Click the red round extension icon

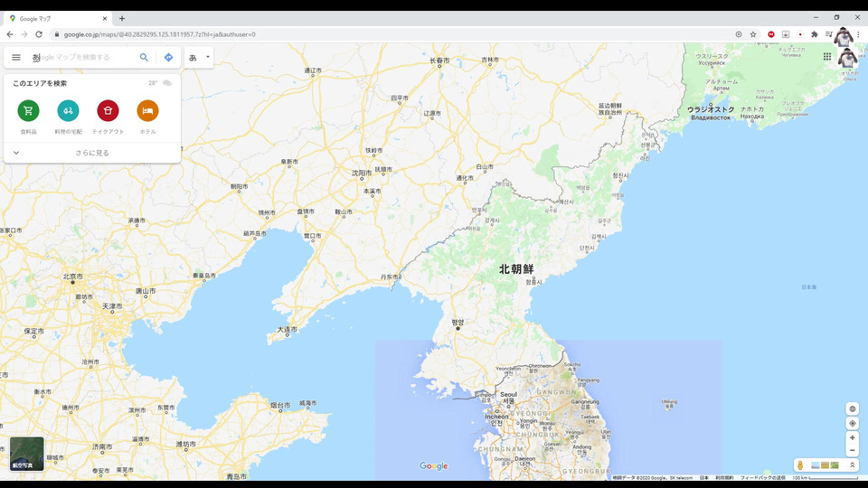pyautogui.click(x=771, y=34)
